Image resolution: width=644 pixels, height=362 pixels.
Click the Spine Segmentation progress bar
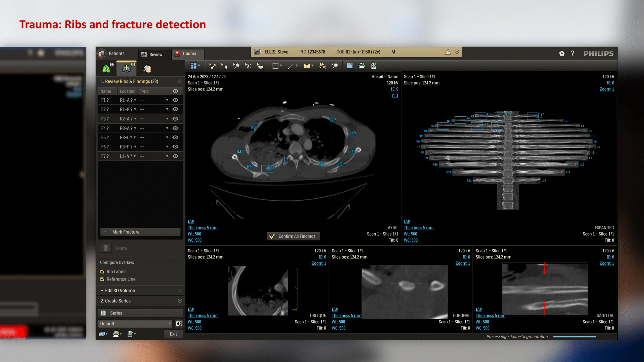coord(574,336)
